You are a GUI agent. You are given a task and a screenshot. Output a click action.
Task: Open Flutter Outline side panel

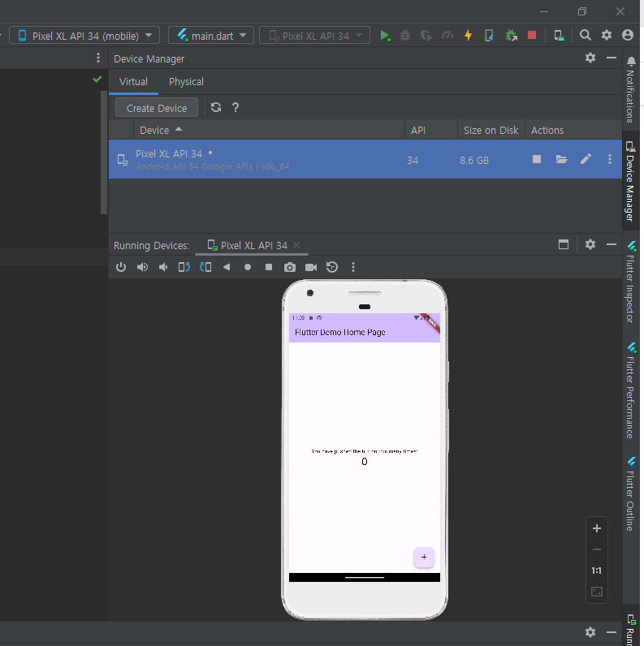(x=631, y=493)
